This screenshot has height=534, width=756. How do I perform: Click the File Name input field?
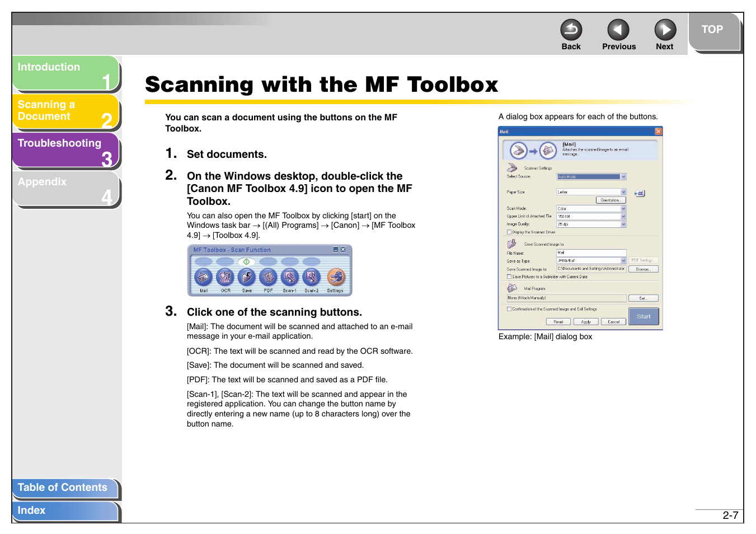pyautogui.click(x=591, y=253)
